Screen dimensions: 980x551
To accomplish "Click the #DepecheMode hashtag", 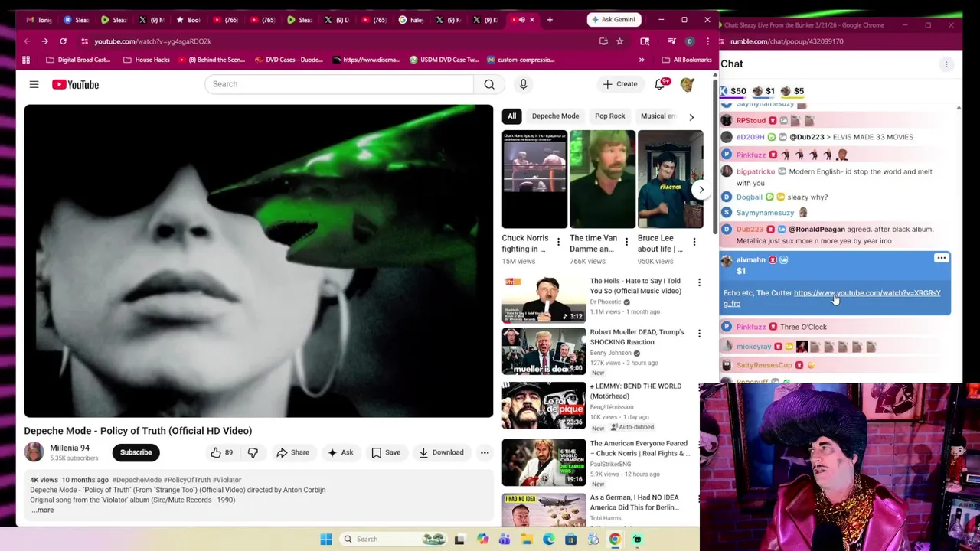I will (x=136, y=480).
